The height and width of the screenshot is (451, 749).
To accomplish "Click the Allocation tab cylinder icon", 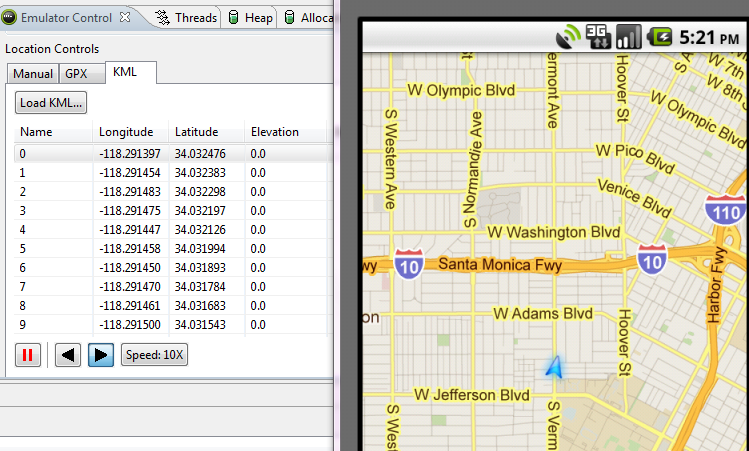I will (289, 18).
